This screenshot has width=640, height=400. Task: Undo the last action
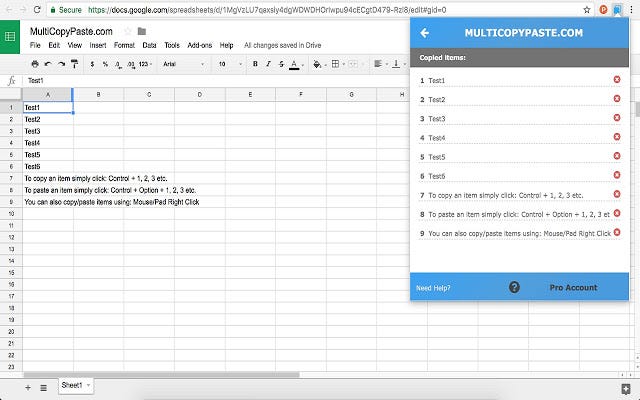pos(48,64)
